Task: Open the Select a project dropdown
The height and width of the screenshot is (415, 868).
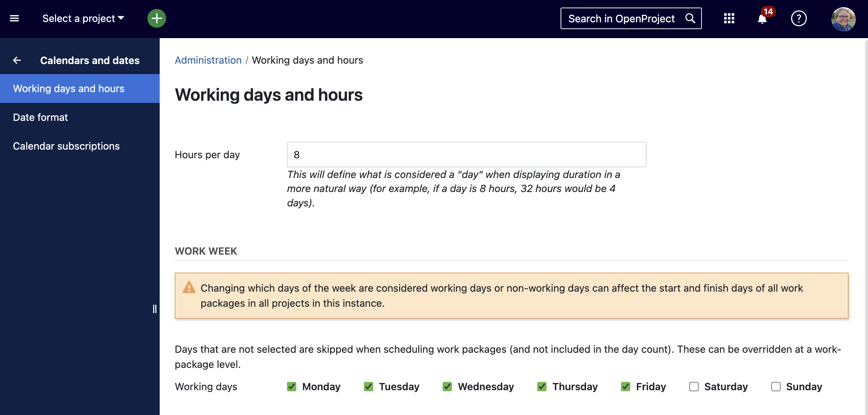Action: tap(83, 18)
